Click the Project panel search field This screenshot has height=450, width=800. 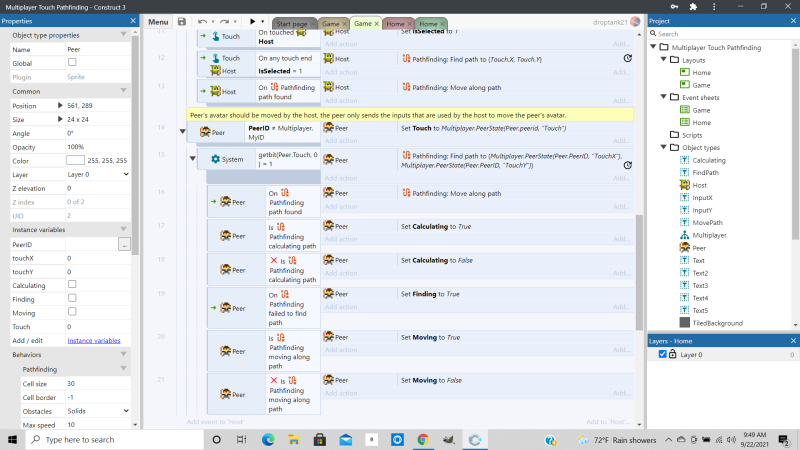coord(723,34)
